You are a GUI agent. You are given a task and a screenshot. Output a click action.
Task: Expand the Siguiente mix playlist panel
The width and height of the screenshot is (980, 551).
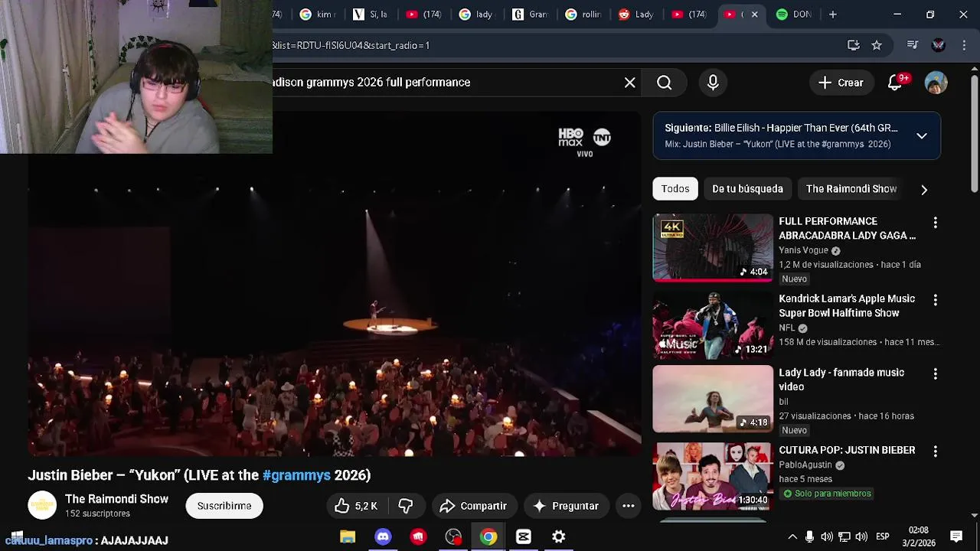point(922,136)
